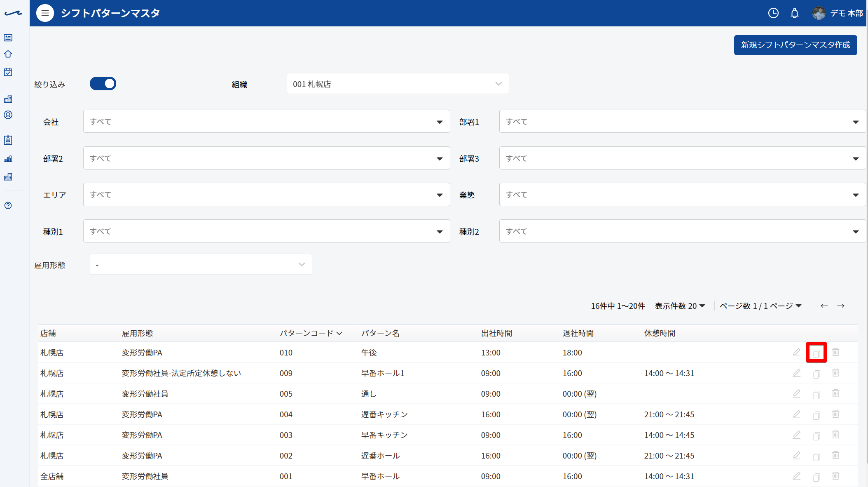Screen dimensions: 868x487
Task: Click the user circle icon in sidebar
Action: 8,115
